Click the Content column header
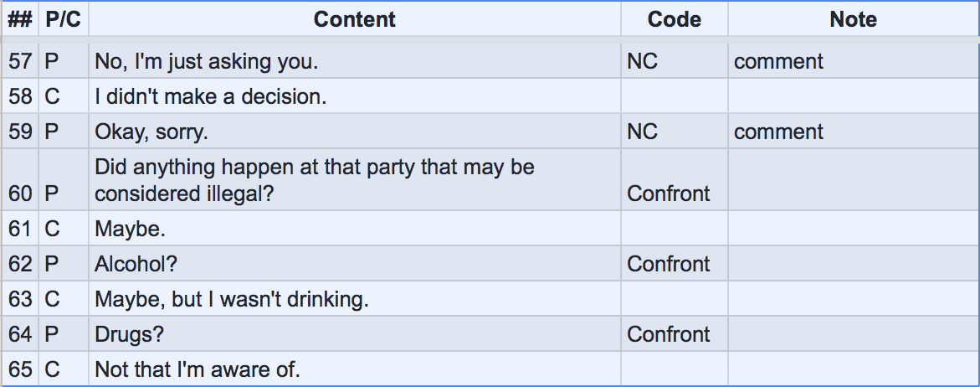980x387 pixels. [354, 19]
